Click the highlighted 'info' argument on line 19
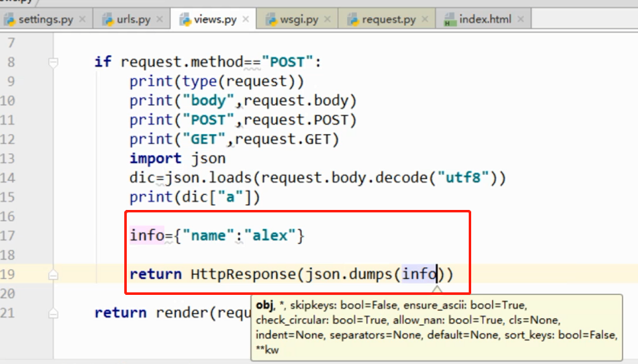Viewport: 638px width, 364px height. point(419,274)
